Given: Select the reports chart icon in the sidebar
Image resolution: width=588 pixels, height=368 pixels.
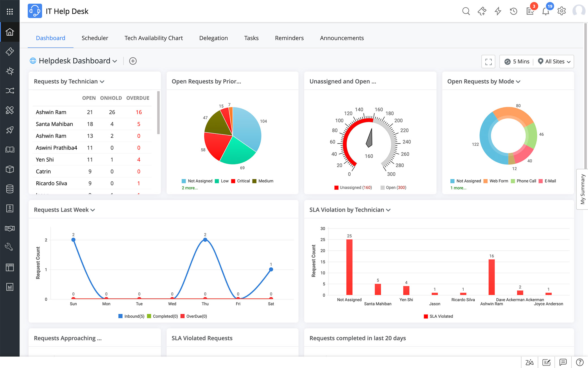Looking at the screenshot, I should pos(10,287).
